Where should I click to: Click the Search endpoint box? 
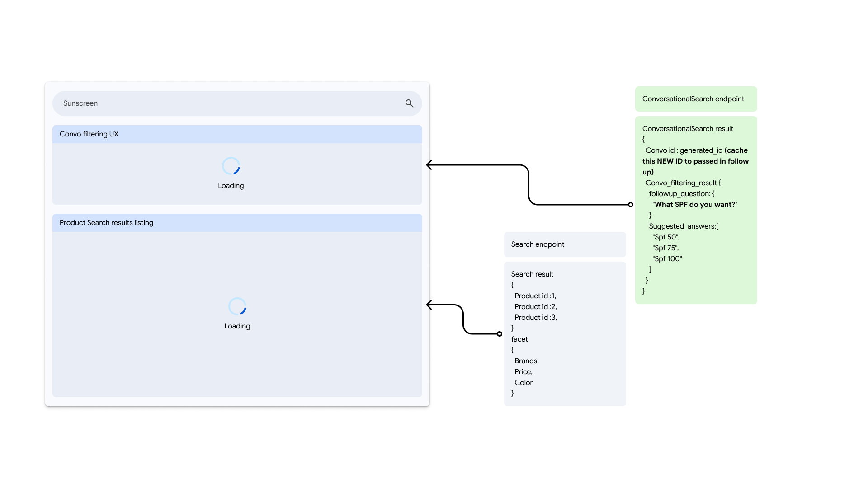564,244
